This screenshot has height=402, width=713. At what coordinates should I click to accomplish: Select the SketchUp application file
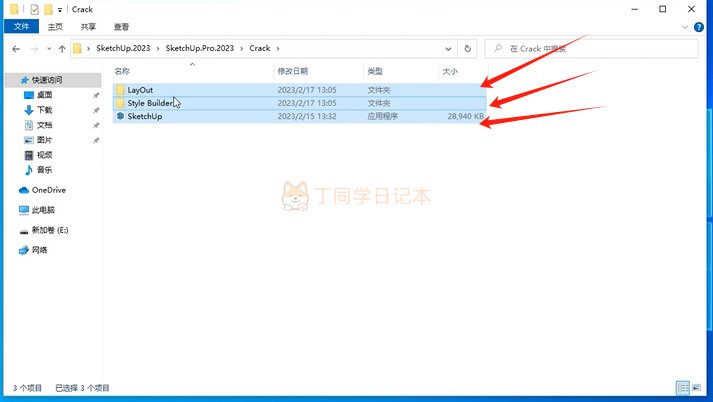point(299,116)
